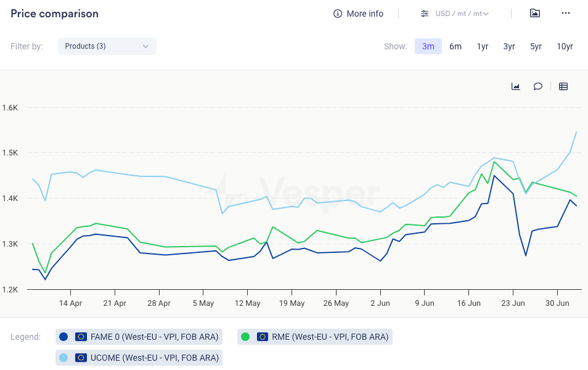Select the 3m time range
The width and height of the screenshot is (588, 370).
428,46
